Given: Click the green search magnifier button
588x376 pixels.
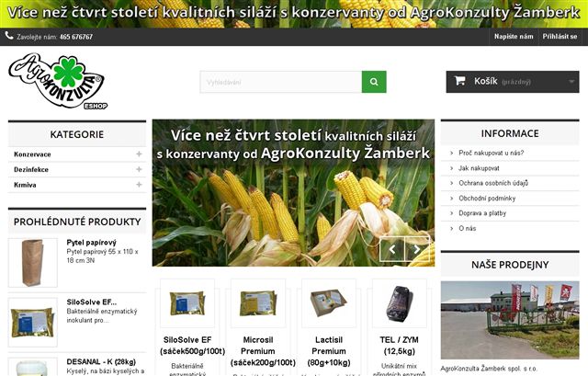Looking at the screenshot, I should coord(374,82).
